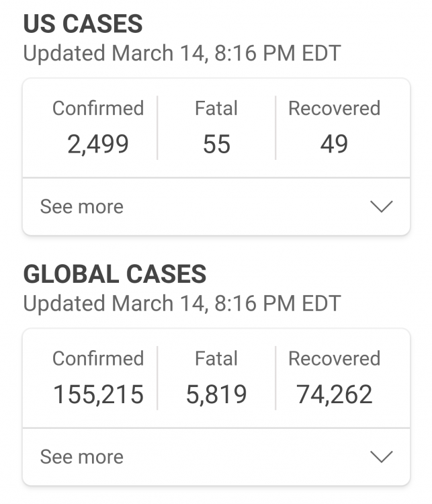432x504 pixels.
Task: Click Global cases updated timestamp
Action: tap(182, 304)
